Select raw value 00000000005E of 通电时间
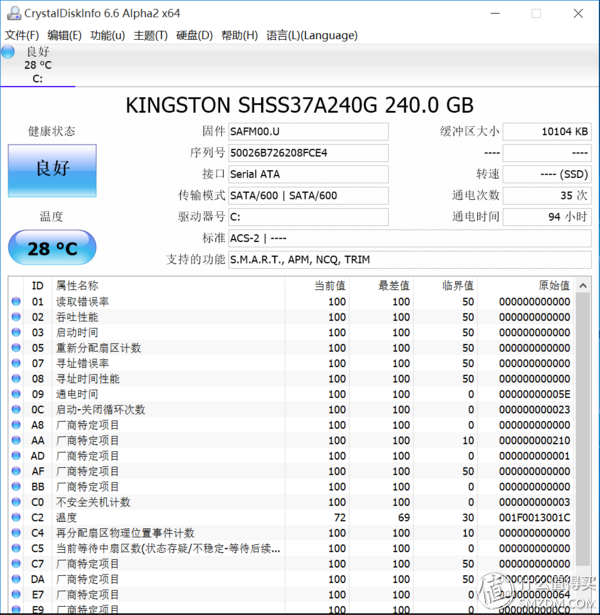The image size is (600, 615). [x=535, y=394]
